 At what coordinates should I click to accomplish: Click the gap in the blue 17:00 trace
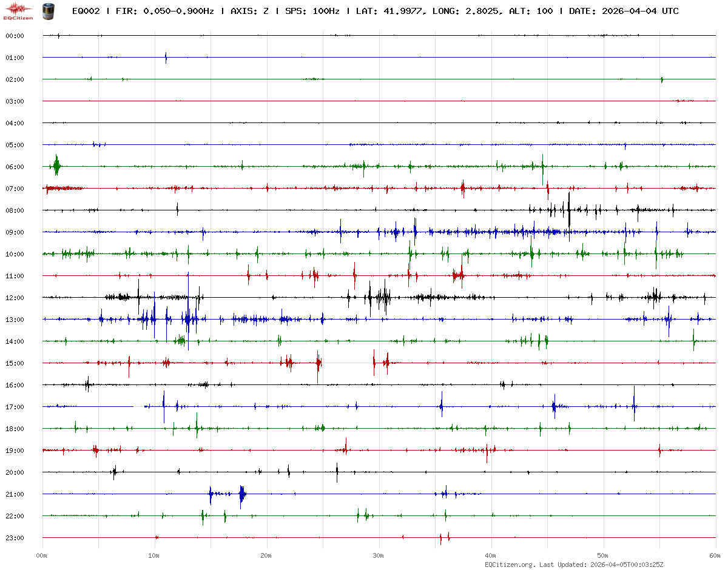tap(138, 407)
